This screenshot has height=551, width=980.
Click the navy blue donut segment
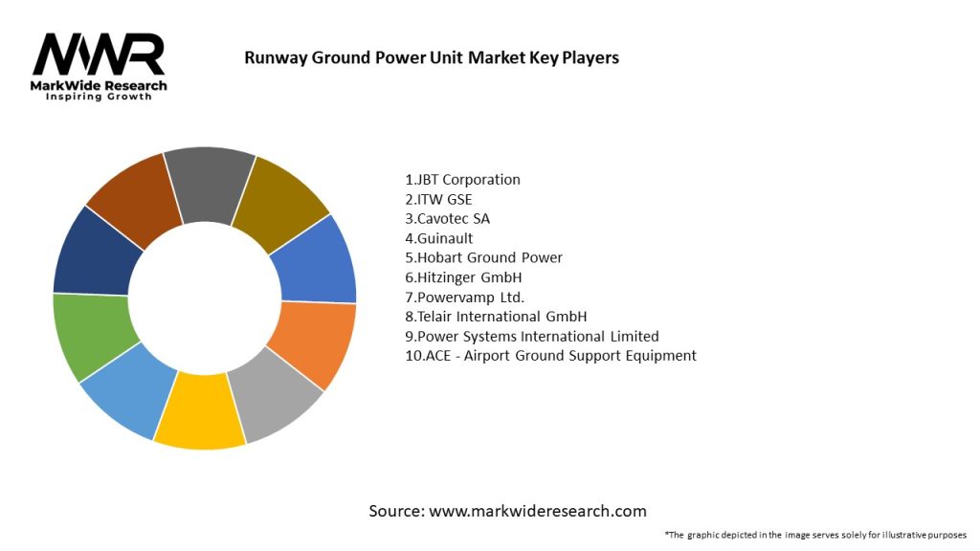click(x=92, y=254)
